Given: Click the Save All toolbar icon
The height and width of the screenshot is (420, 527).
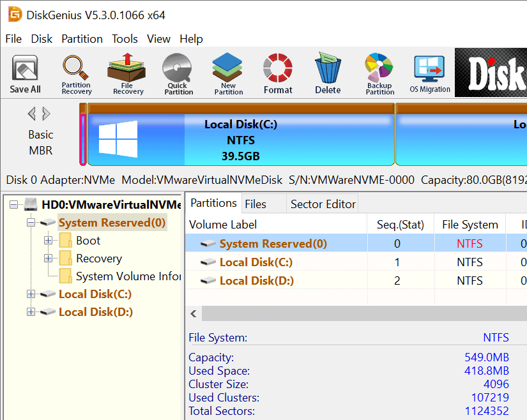Looking at the screenshot, I should point(26,74).
